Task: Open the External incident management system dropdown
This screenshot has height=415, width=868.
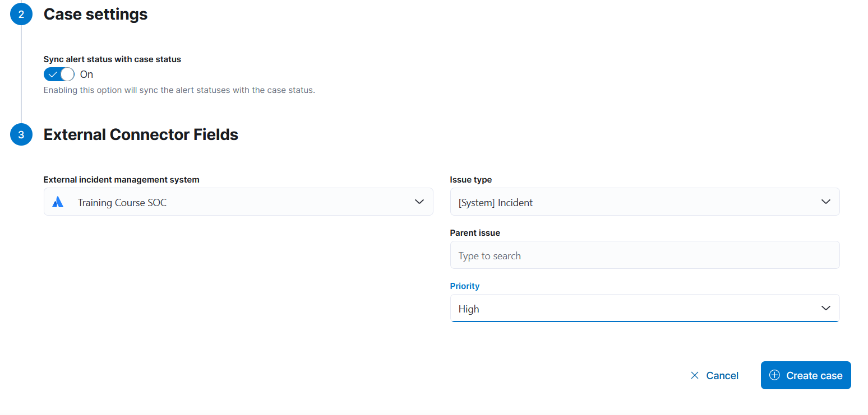Action: pos(238,202)
